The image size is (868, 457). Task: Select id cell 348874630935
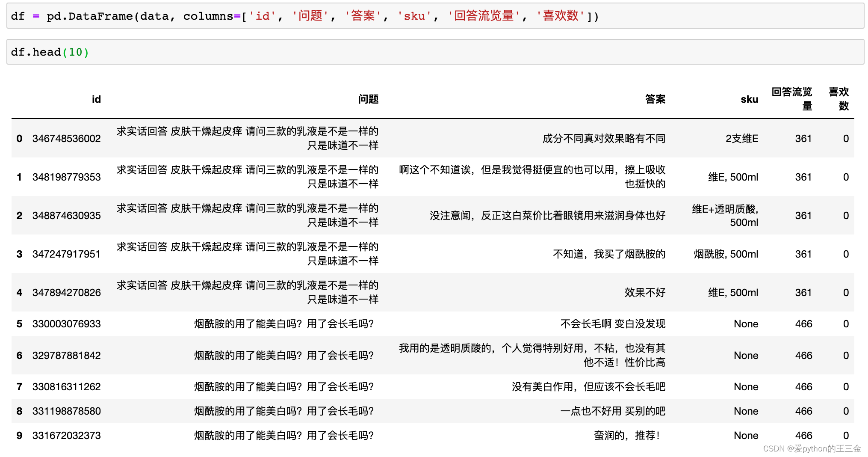point(67,216)
